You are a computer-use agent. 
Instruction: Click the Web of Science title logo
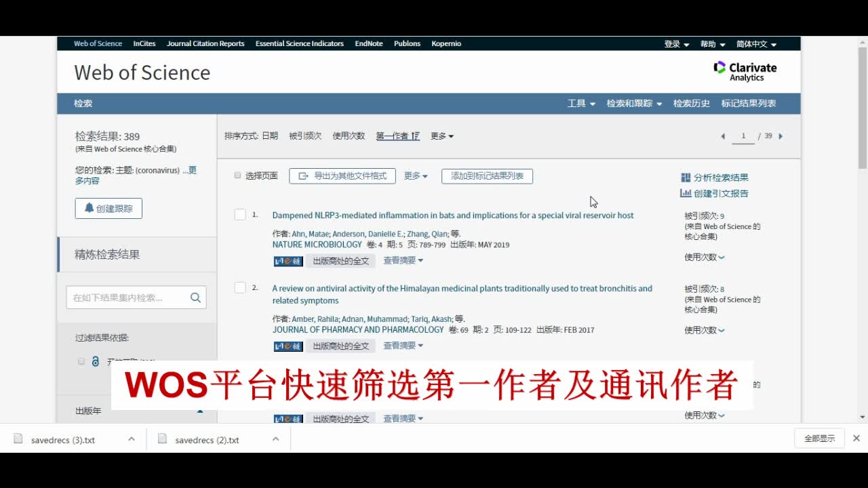click(x=142, y=73)
